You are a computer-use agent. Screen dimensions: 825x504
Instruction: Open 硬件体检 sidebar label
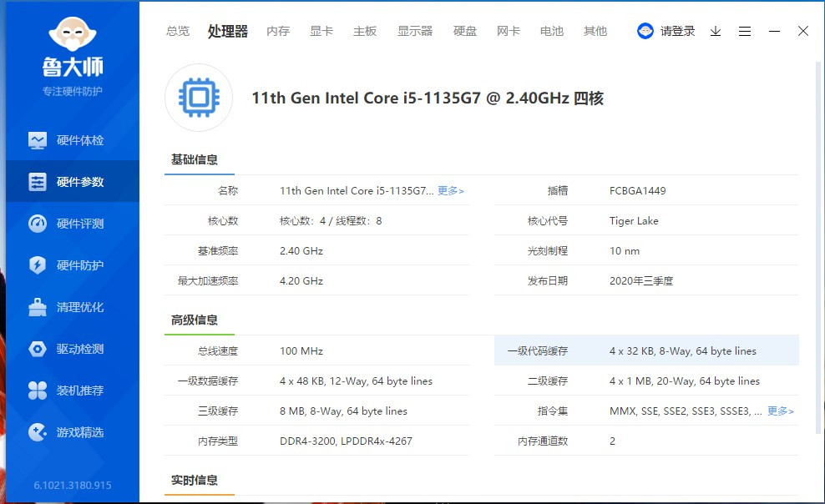(x=80, y=140)
